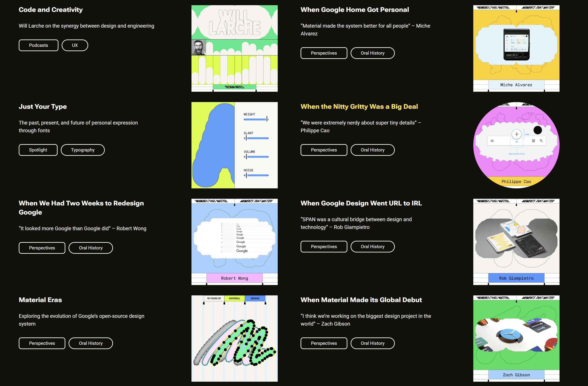Open the Rob Giampietro SPAN thumbnail
588x386 pixels.
[x=516, y=242]
